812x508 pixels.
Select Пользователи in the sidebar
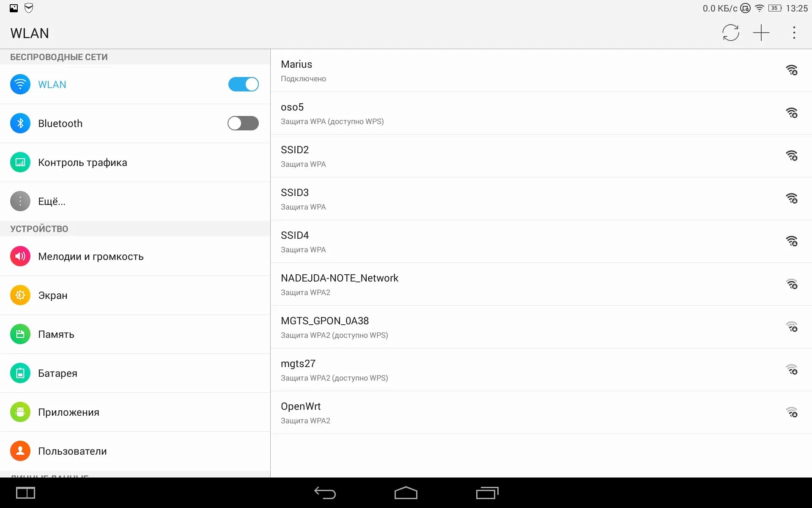pos(135,451)
